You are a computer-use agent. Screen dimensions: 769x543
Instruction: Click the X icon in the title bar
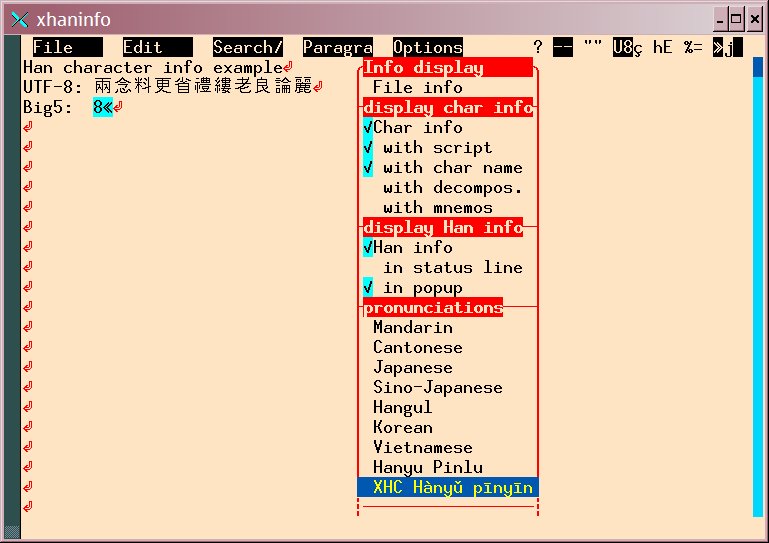(18, 19)
